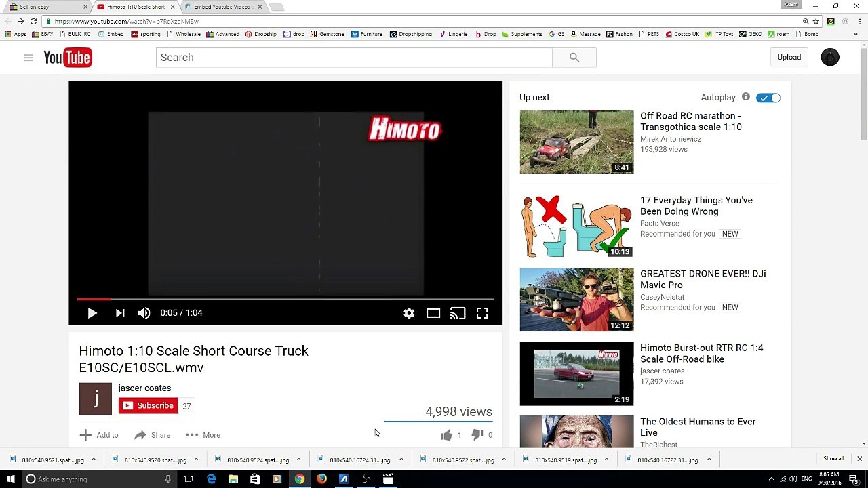Reload the page in Chrome
The height and width of the screenshot is (488, 868).
click(x=33, y=22)
